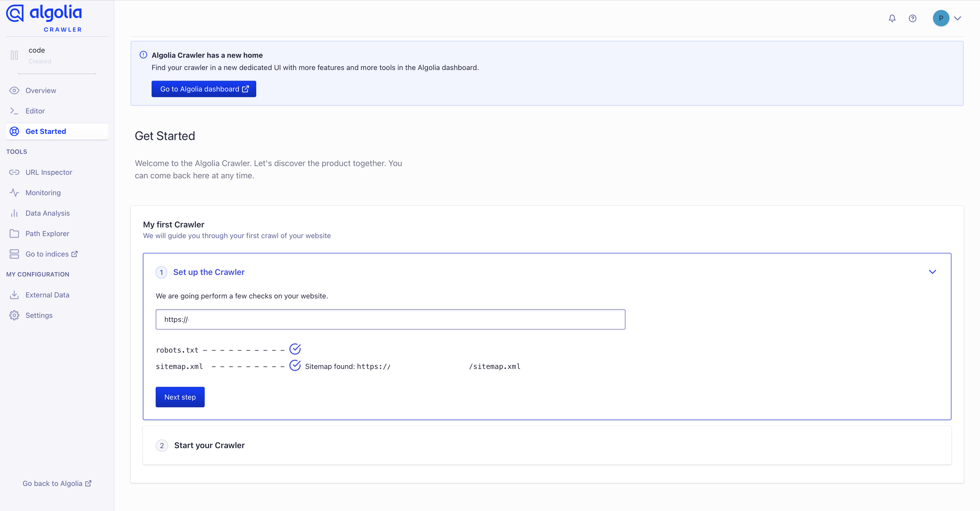This screenshot has width=980, height=511.
Task: Click the External Data download icon
Action: 14,295
